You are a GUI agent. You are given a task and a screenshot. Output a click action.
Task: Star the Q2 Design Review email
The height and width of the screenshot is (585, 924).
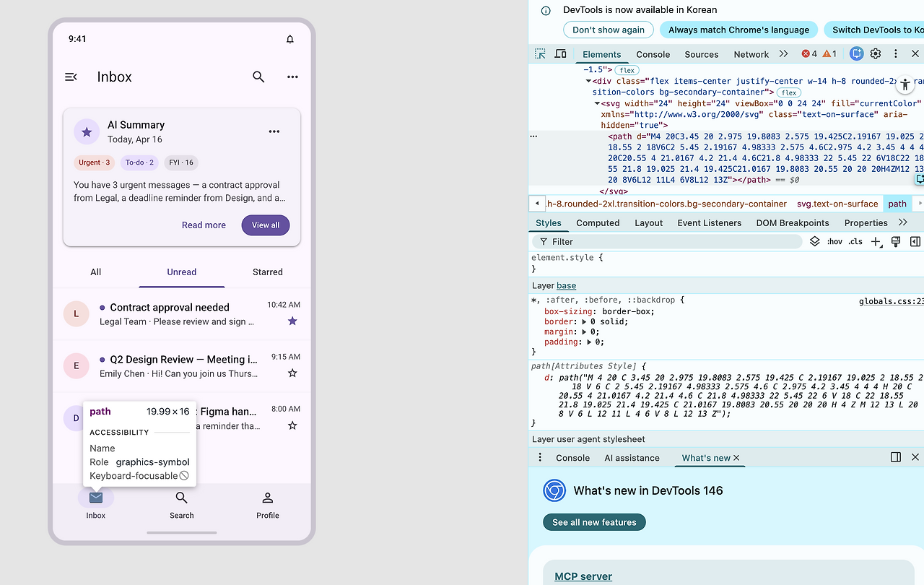click(x=292, y=373)
